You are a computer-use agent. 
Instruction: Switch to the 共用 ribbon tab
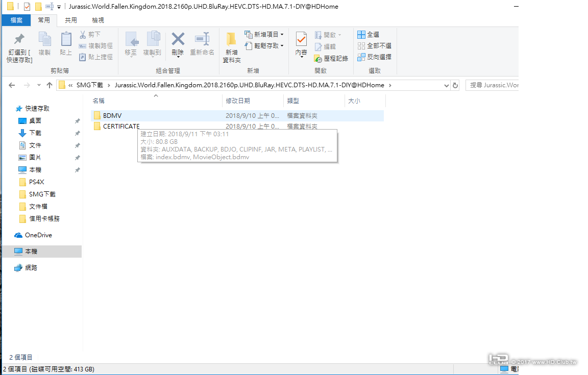coord(71,20)
